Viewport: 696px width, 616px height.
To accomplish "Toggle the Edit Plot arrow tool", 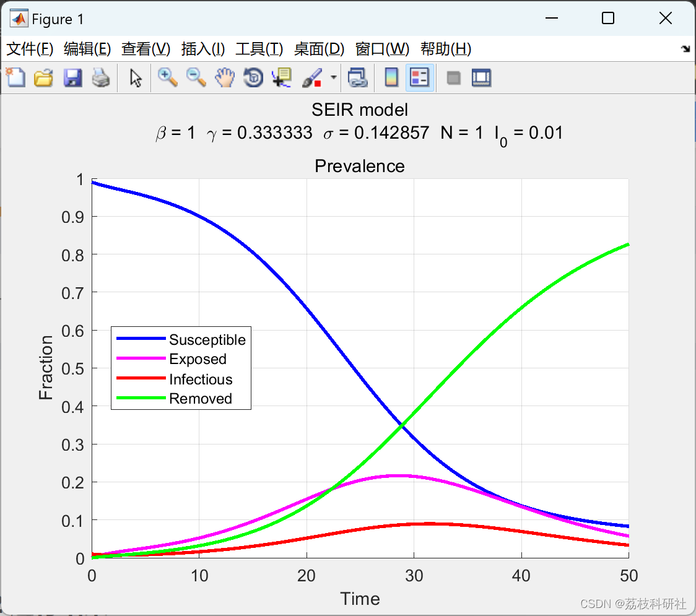I will pos(134,77).
